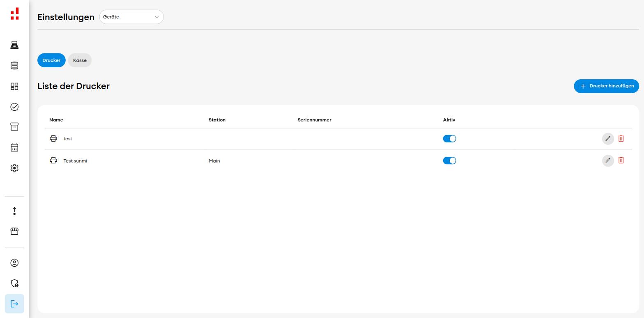Viewport: 644px width, 318px height.
Task: Click the Drucker hinzufügen button
Action: tap(606, 86)
